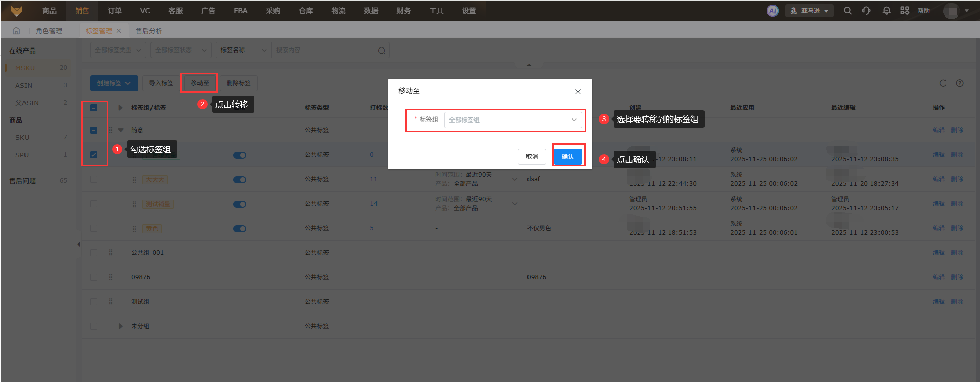Open the 全部标签类型 filter dropdown
Image resolution: width=980 pixels, height=382 pixels.
coord(118,50)
